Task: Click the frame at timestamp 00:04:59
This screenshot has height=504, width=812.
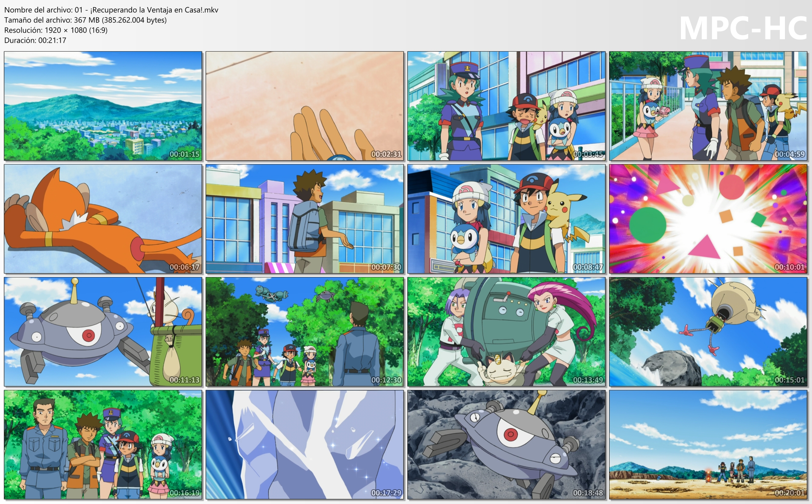Action: coord(708,106)
